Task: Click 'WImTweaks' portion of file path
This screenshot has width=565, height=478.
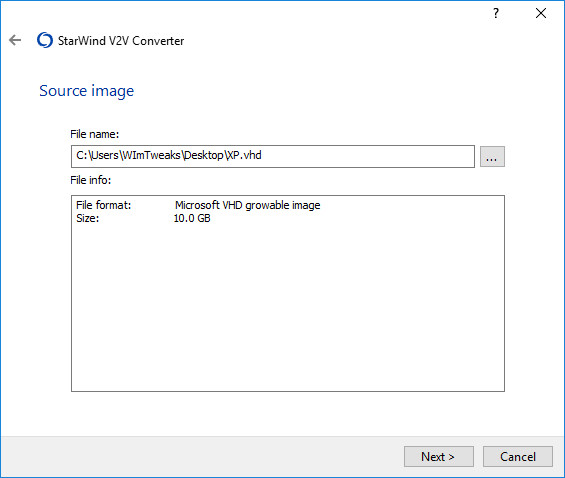Action: [x=151, y=155]
